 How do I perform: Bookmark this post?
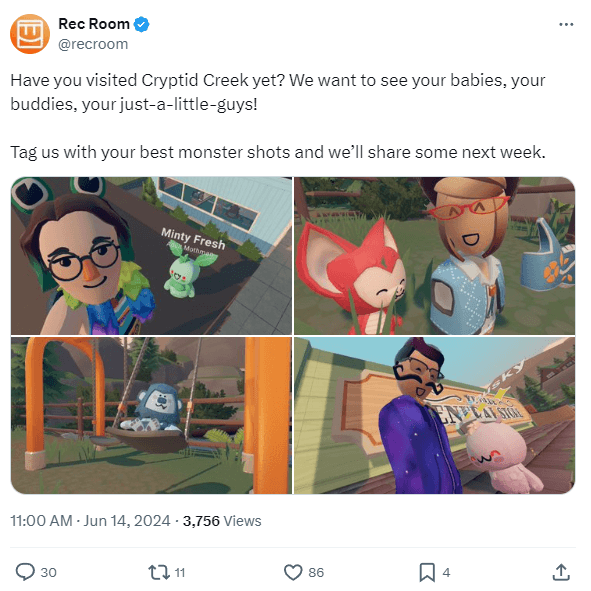[427, 573]
